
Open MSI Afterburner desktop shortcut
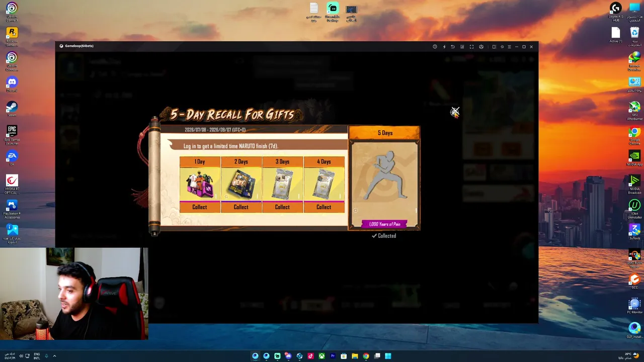(x=634, y=110)
